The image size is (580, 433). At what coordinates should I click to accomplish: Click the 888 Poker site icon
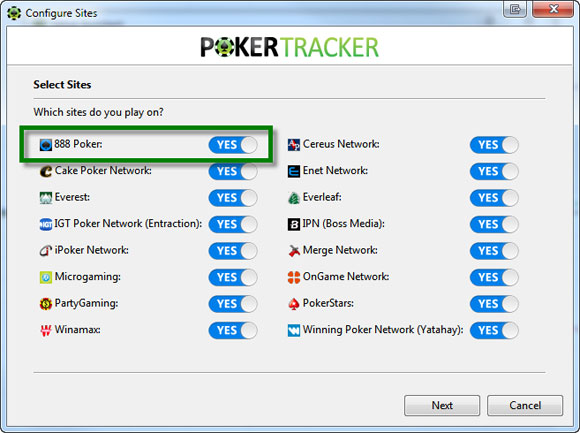(x=46, y=145)
